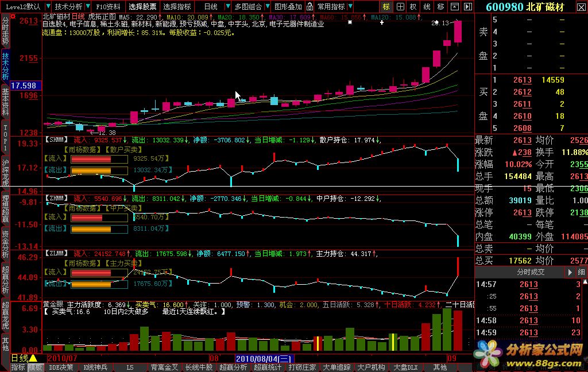588x372 pixels.
Task: Click the 权 adjustment icon
Action: click(413, 6)
